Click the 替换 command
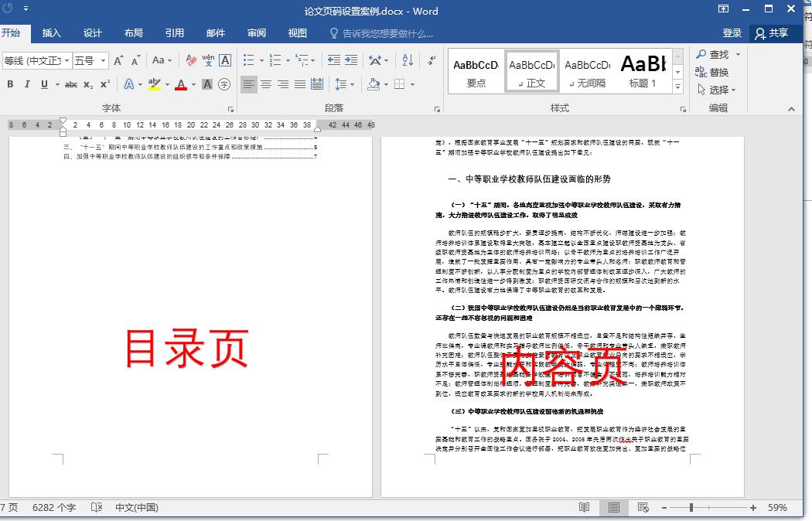This screenshot has width=812, height=521. [714, 71]
